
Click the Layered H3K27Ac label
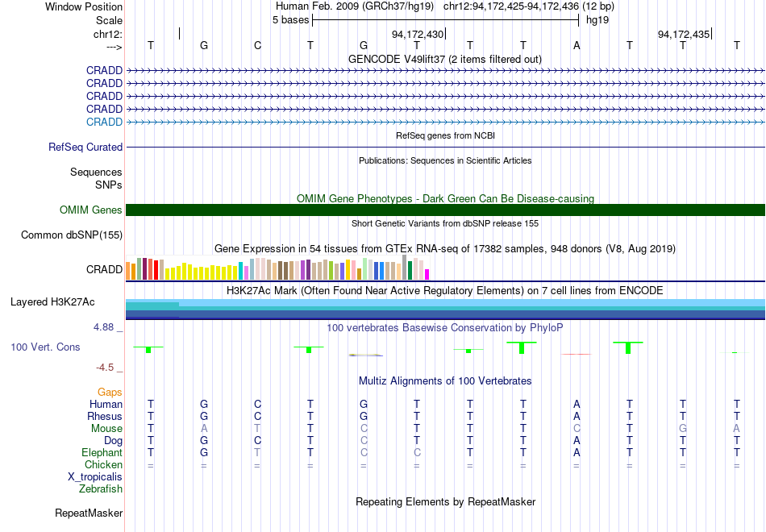coord(52,302)
